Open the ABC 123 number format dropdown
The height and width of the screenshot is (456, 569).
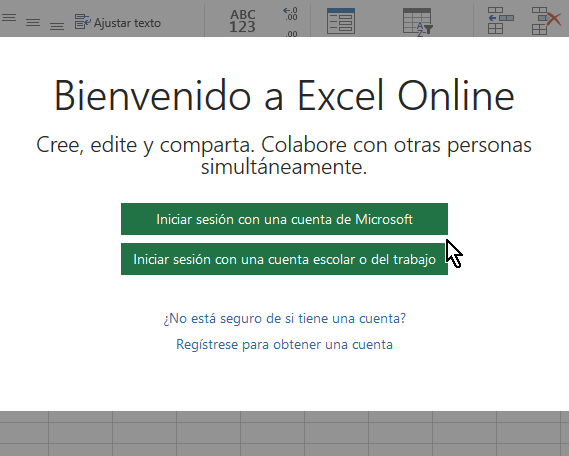tap(243, 21)
